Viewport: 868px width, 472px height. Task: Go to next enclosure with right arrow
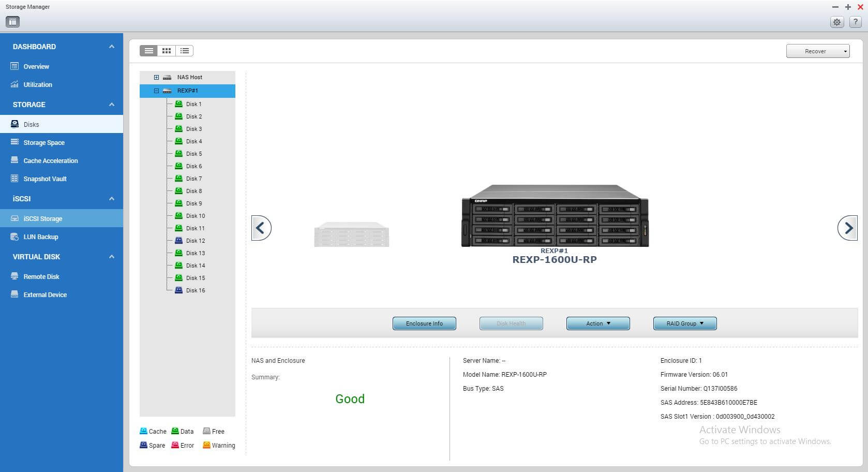(847, 228)
